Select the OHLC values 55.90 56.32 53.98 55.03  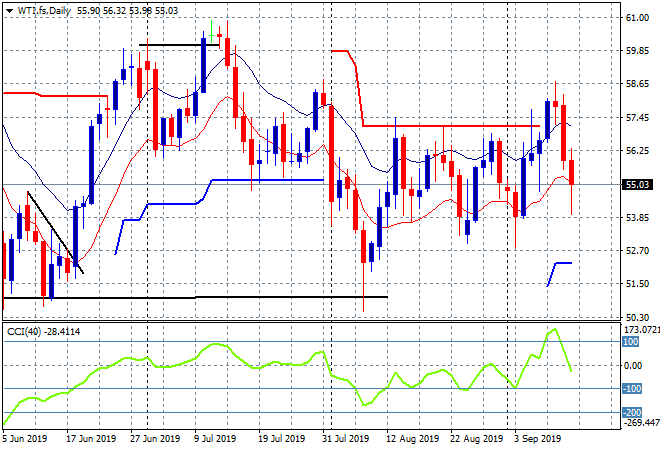pyautogui.click(x=128, y=11)
